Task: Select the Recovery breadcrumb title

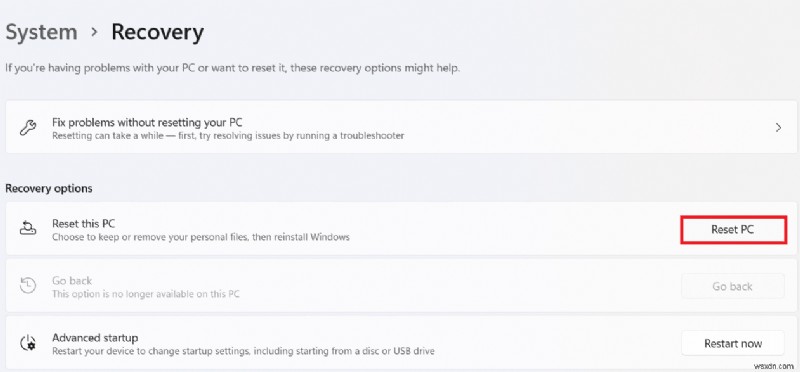Action: tap(157, 33)
